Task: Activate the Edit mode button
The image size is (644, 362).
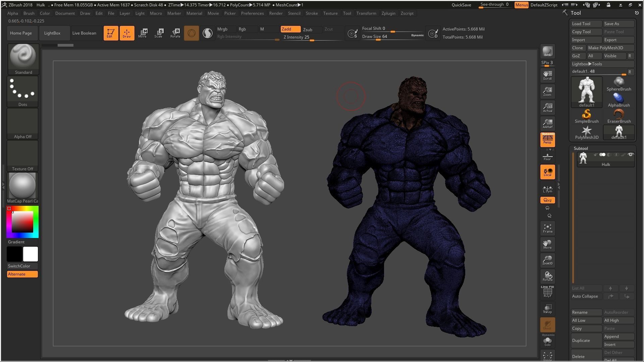Action: click(x=111, y=33)
